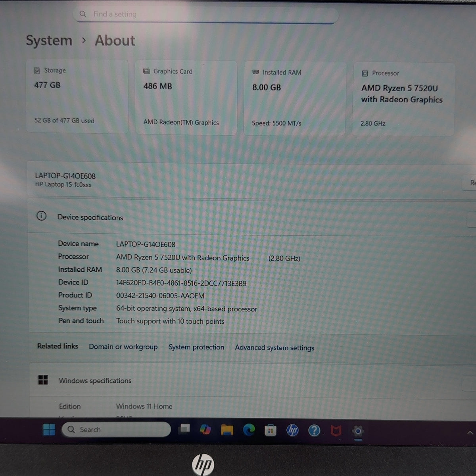This screenshot has height=476, width=476.
Task: Click the Storage drive icon
Action: coord(37,71)
